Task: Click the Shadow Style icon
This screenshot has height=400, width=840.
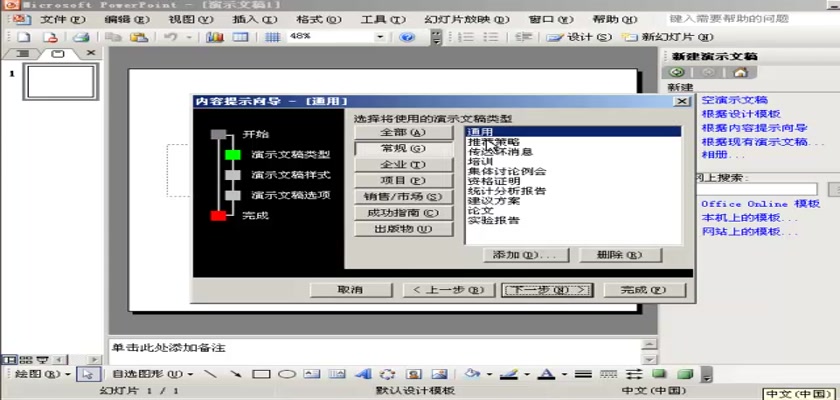Action: pyautogui.click(x=659, y=374)
